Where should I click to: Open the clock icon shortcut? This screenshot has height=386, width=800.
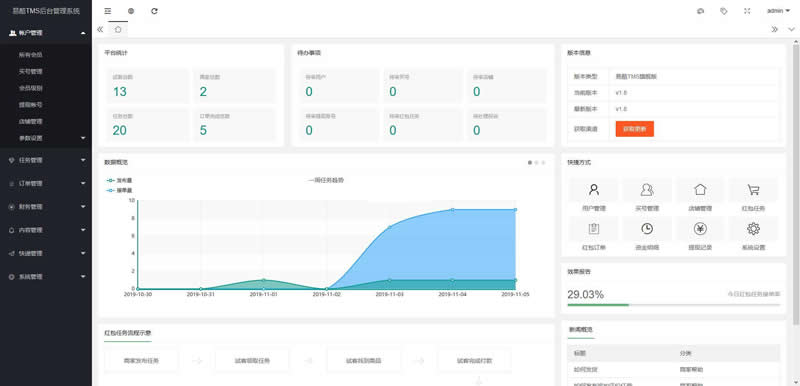647,229
